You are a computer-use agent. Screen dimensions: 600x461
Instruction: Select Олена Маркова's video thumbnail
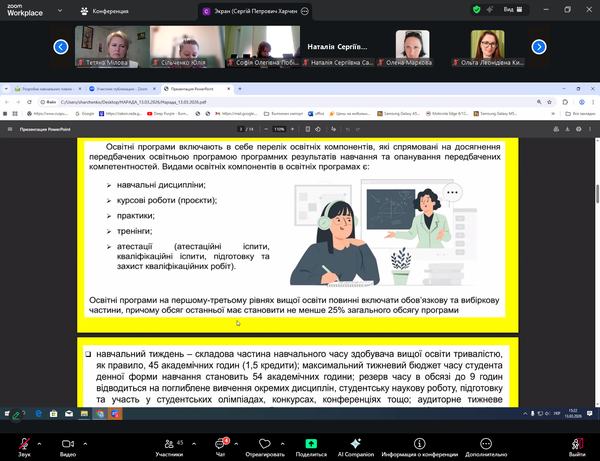point(414,47)
